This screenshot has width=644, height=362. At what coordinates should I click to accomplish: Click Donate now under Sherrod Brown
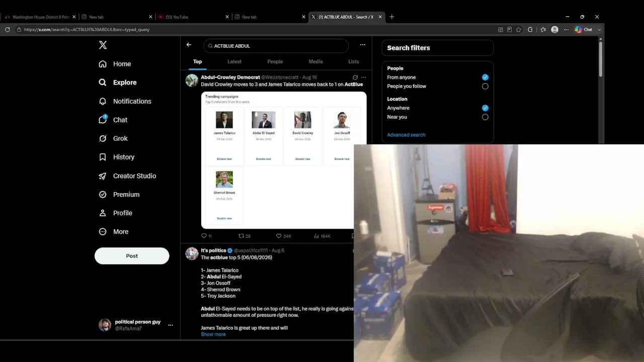pos(224,218)
